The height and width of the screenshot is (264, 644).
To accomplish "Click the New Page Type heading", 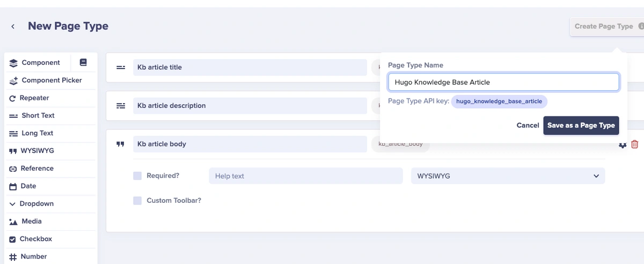I will (68, 26).
